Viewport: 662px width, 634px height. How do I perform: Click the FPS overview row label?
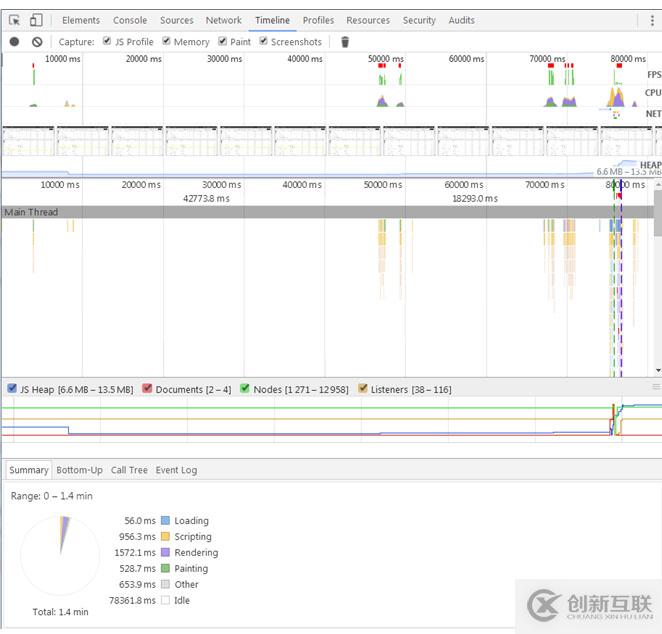pyautogui.click(x=654, y=75)
